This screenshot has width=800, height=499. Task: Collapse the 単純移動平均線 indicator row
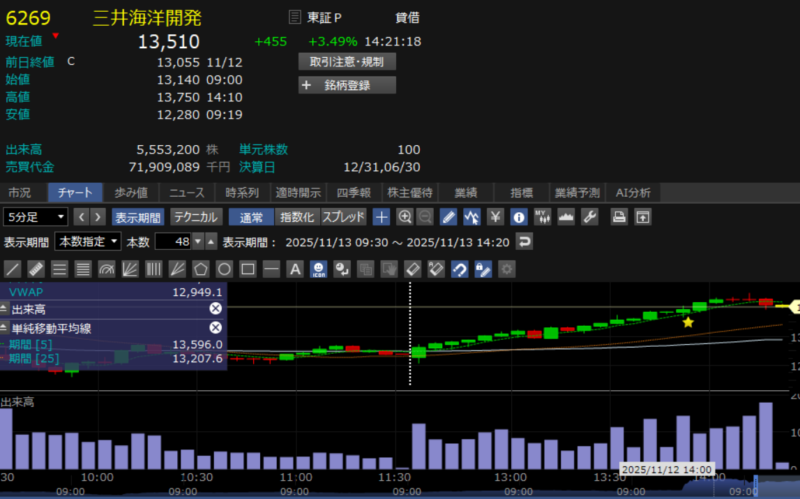(x=4, y=327)
